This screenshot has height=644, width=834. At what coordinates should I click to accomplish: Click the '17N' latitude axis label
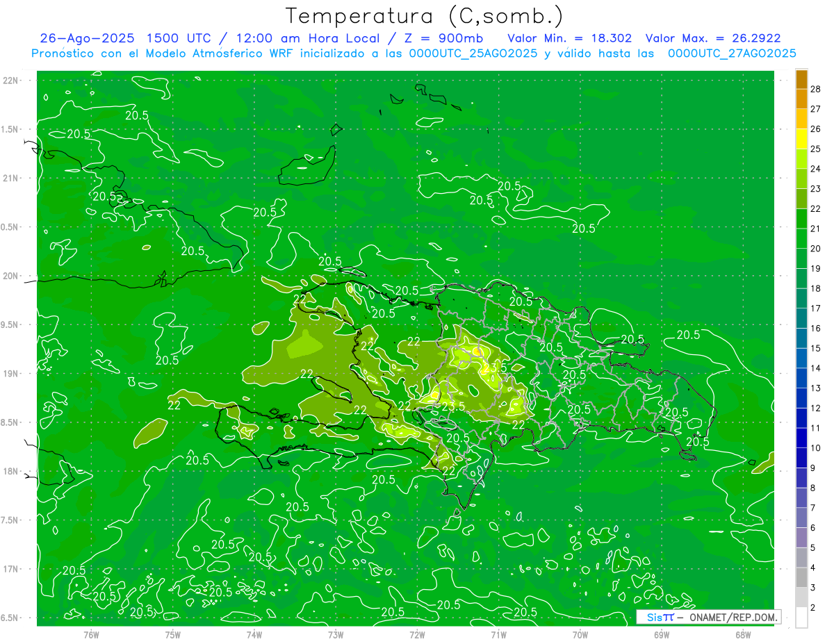pos(10,569)
